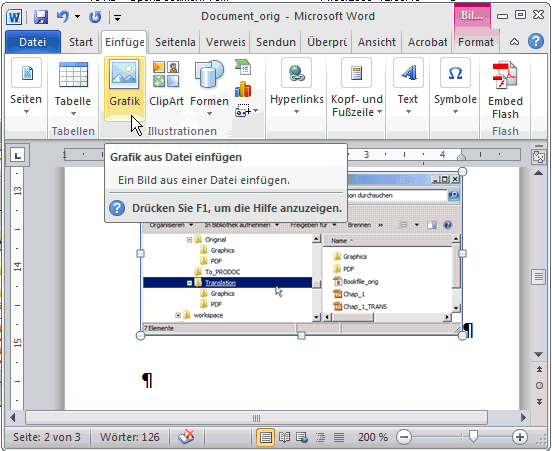Viewport: 552px width, 451px height.
Task: Click the top right corner handle of picture
Action: 462,171
